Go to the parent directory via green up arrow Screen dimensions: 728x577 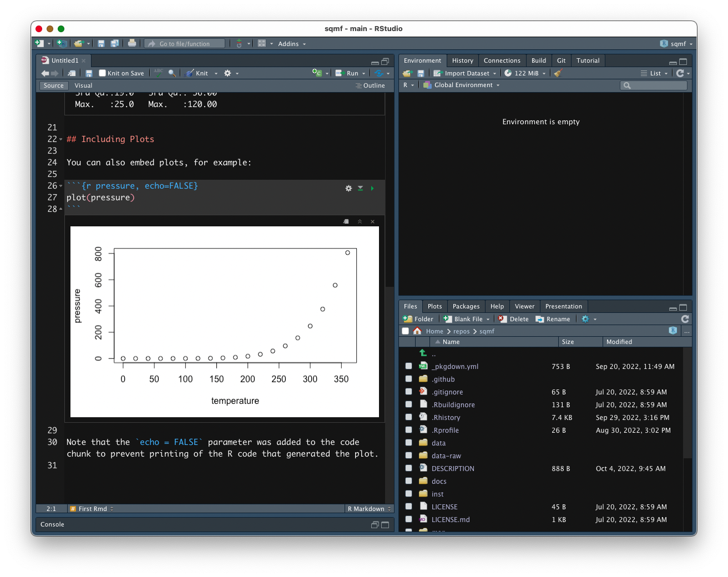[423, 353]
